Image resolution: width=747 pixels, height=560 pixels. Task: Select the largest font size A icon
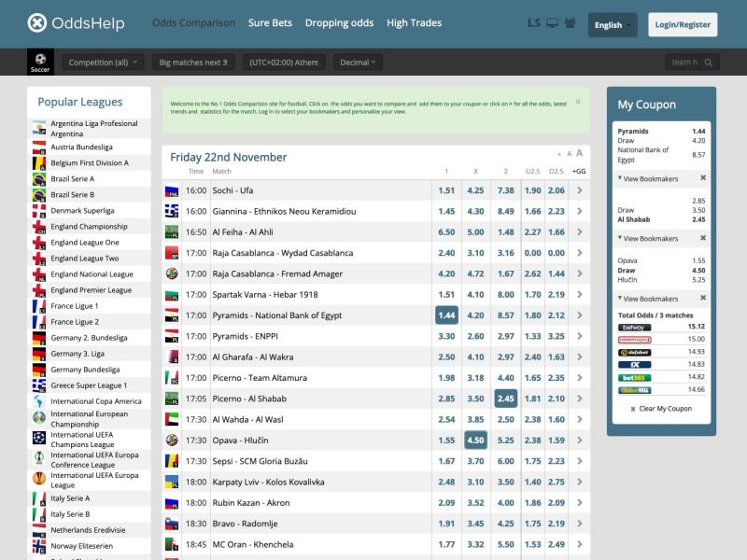point(579,153)
